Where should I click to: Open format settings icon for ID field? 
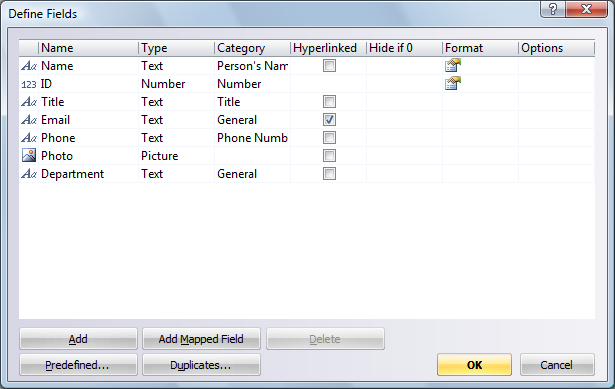click(453, 84)
